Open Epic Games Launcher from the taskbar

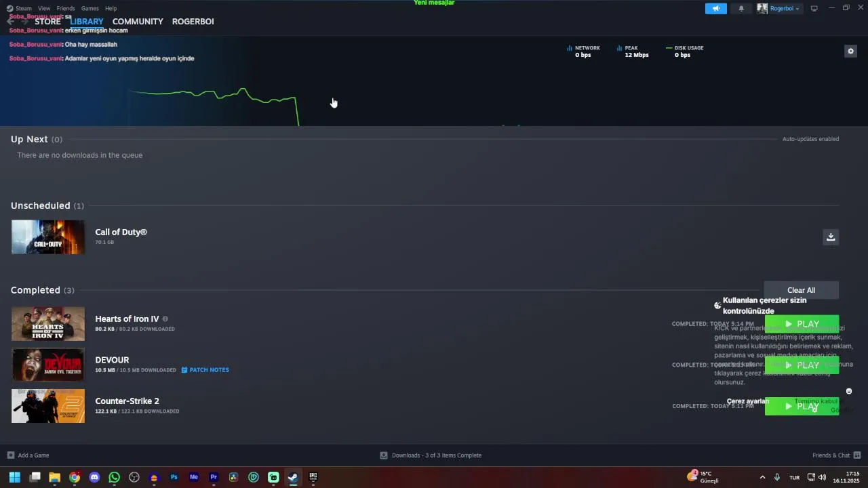313,477
